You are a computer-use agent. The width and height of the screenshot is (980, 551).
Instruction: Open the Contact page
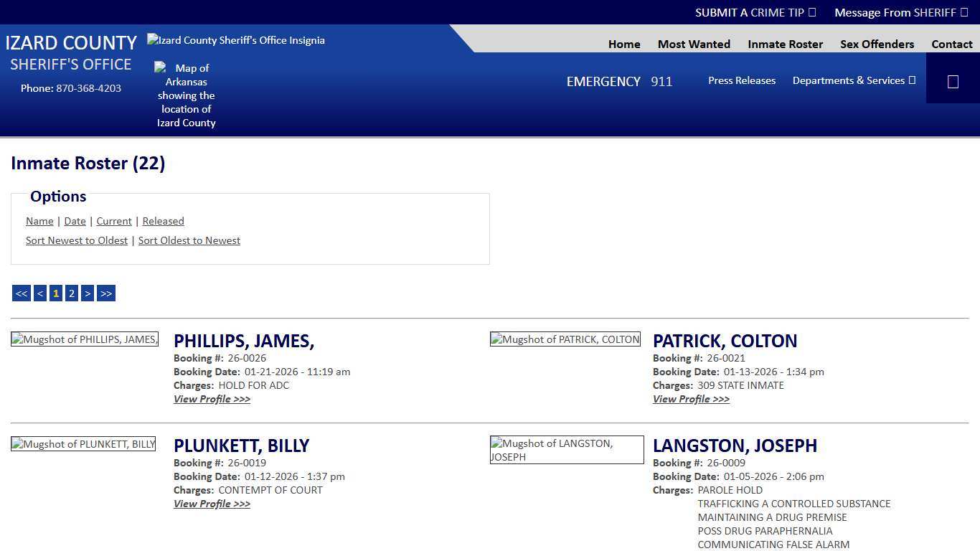click(951, 44)
